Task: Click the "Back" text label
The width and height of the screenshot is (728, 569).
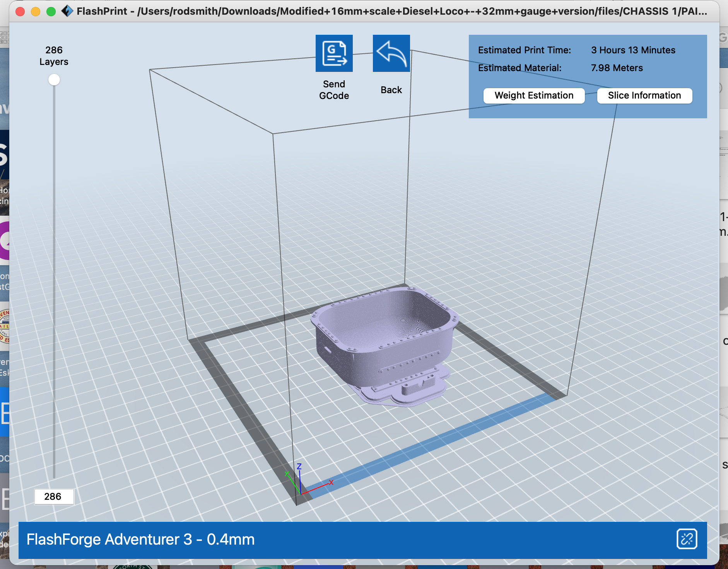Action: tap(391, 90)
